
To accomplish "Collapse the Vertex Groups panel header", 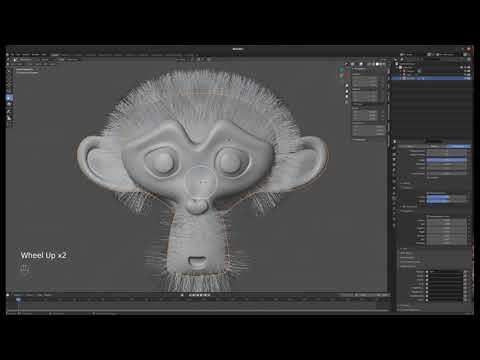I will (x=433, y=267).
